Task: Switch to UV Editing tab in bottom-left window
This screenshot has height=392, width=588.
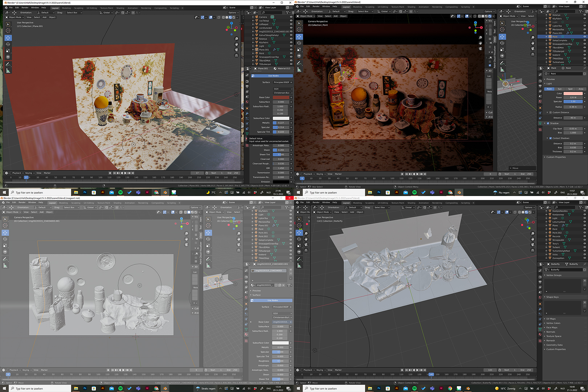Action: coord(89,203)
